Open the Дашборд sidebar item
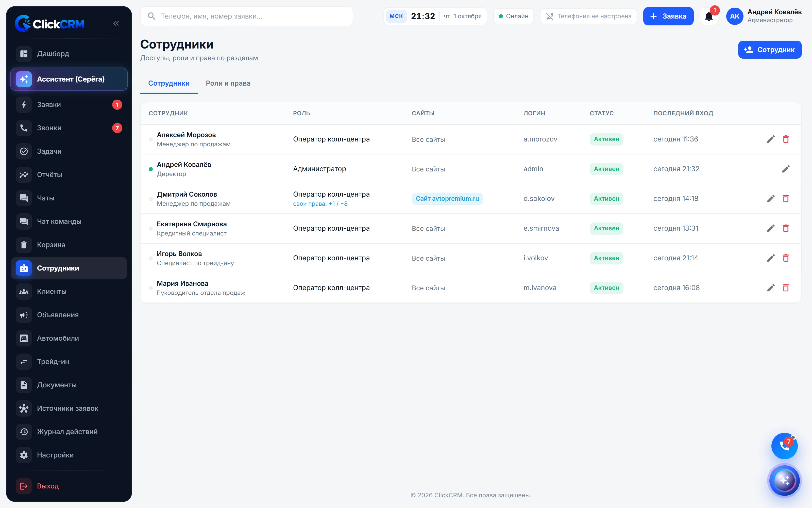 point(69,54)
